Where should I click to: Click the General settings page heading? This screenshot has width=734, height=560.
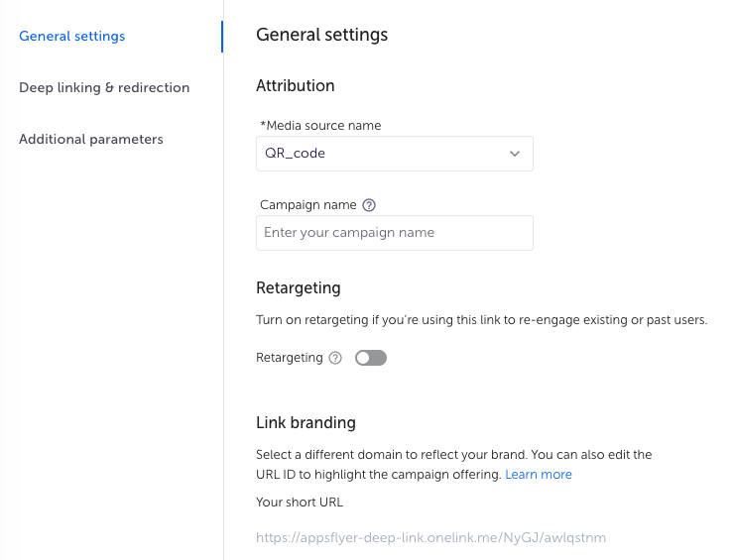[322, 35]
